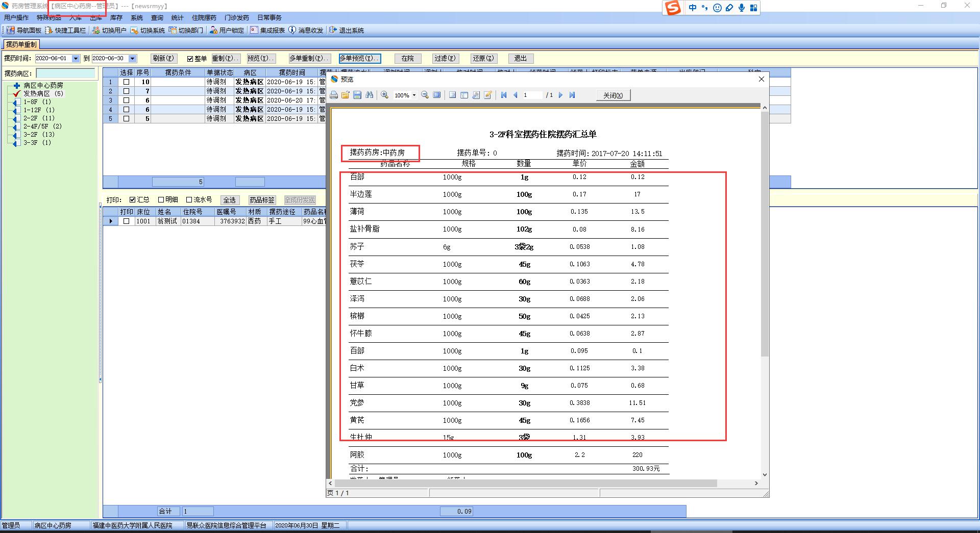The height and width of the screenshot is (533, 980).
Task: Zoom in using the magnifier plus icon
Action: pos(385,95)
